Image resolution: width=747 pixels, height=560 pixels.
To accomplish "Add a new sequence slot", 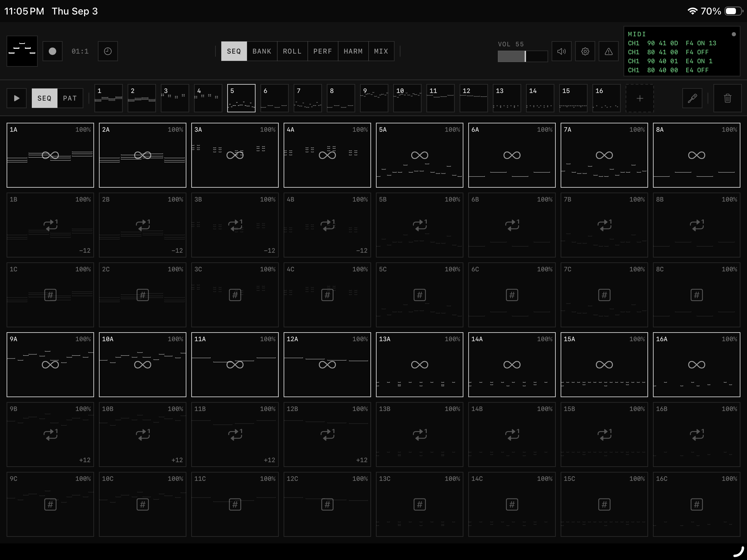I will 640,98.
